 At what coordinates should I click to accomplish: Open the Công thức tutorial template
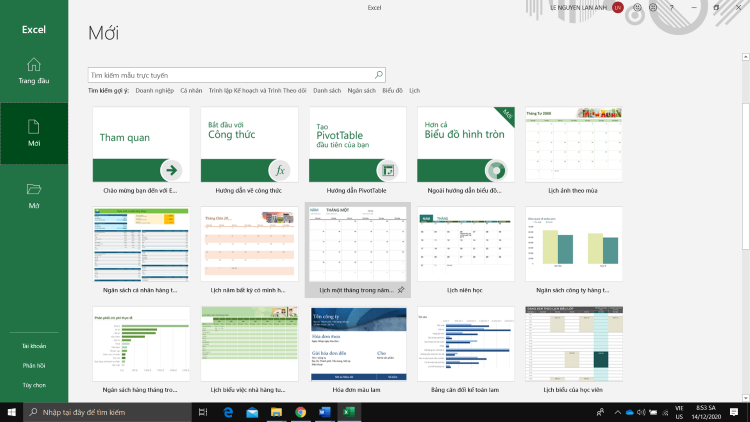[249, 144]
